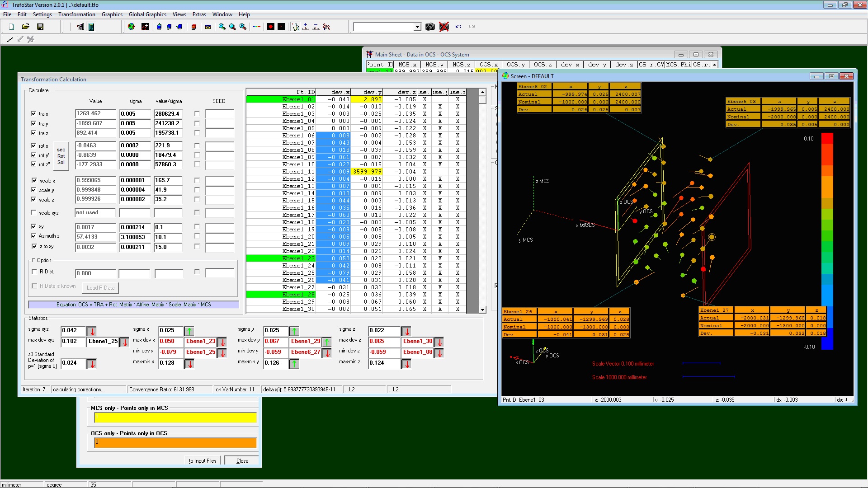Screen dimensions: 868x488
Task: Click the large red dot on black icon
Action: point(271,27)
